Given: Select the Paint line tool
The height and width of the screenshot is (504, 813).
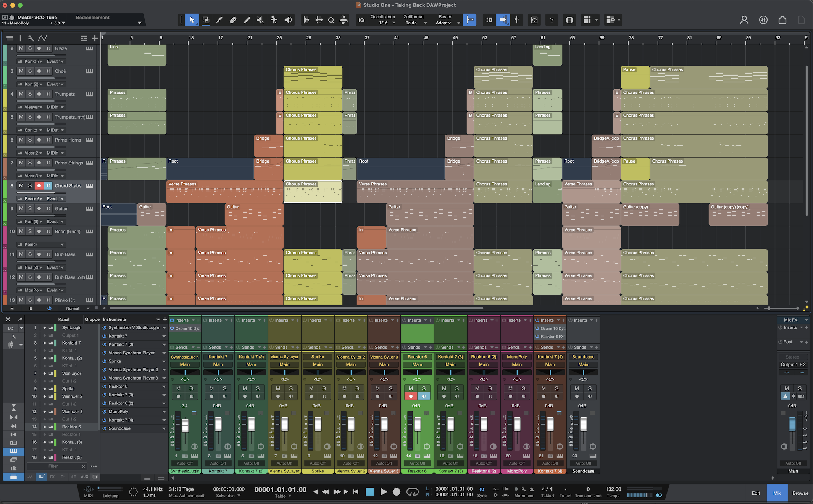Looking at the screenshot, I should [x=247, y=20].
